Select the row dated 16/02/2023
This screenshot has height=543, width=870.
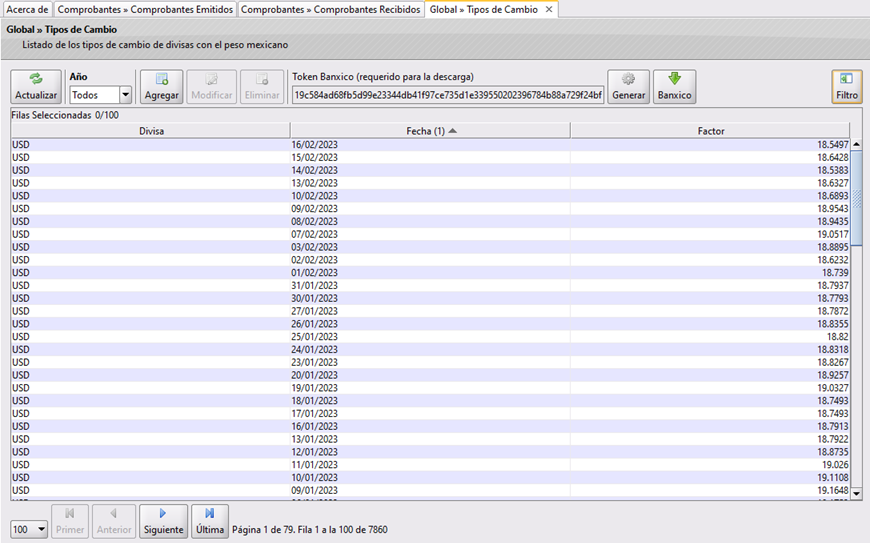[x=431, y=145]
